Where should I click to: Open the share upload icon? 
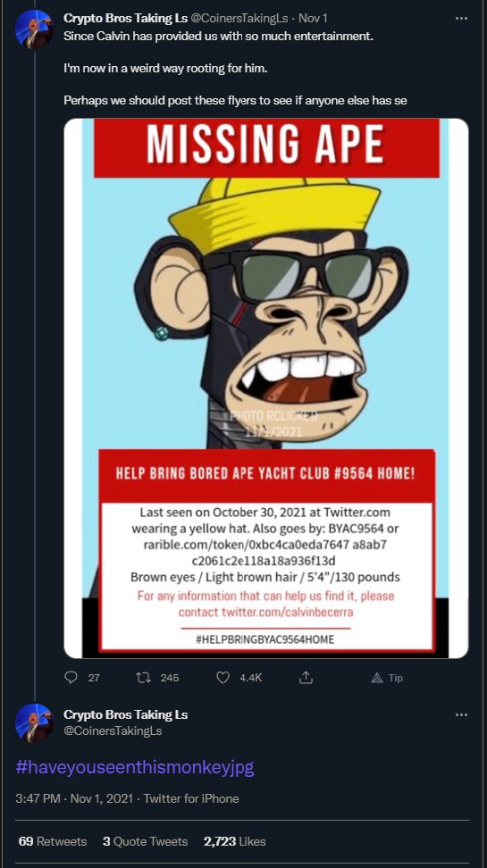306,678
